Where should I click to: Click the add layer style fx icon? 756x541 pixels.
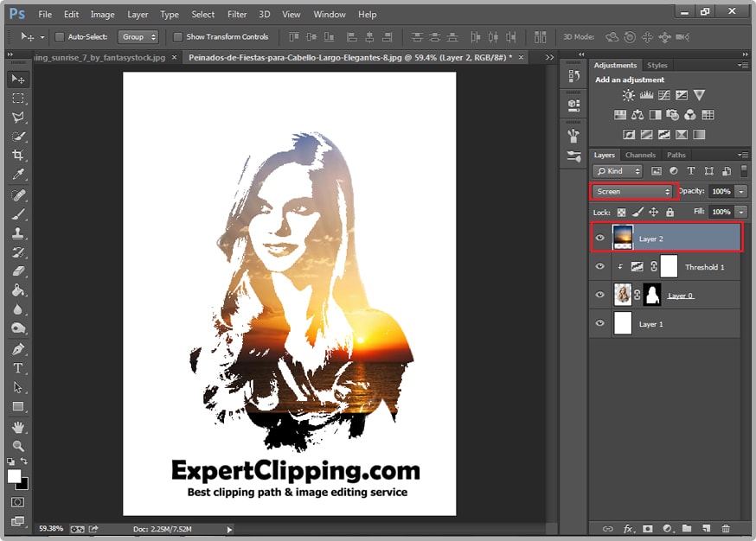[x=628, y=528]
